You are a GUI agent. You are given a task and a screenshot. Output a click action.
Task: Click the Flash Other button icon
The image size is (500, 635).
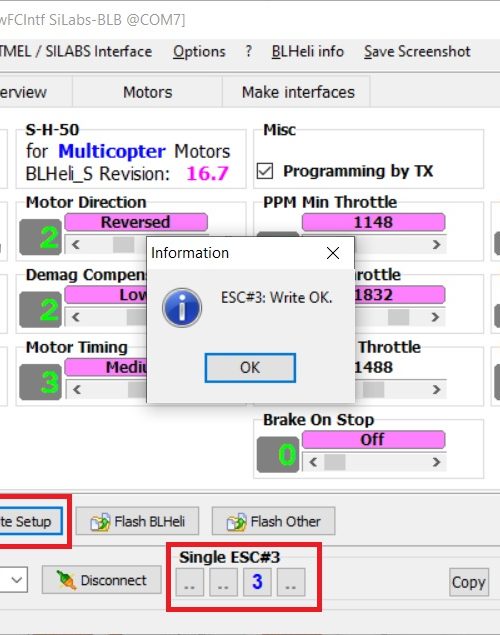click(x=236, y=522)
